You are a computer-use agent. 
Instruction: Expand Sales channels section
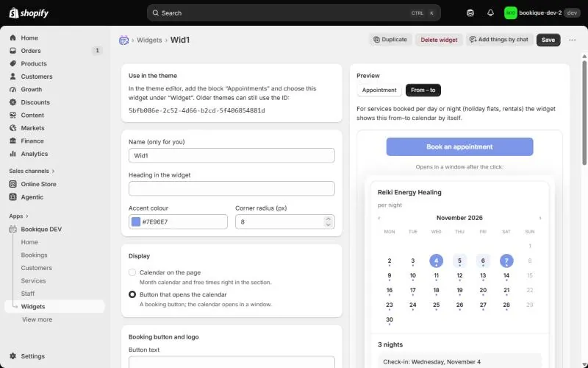pos(32,171)
